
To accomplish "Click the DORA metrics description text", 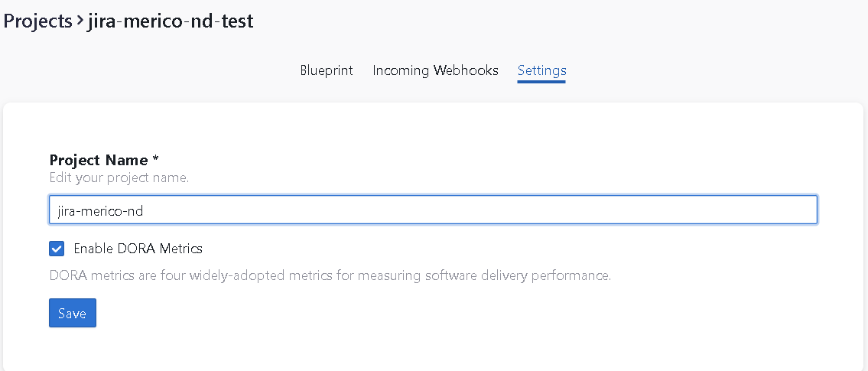I will (330, 275).
